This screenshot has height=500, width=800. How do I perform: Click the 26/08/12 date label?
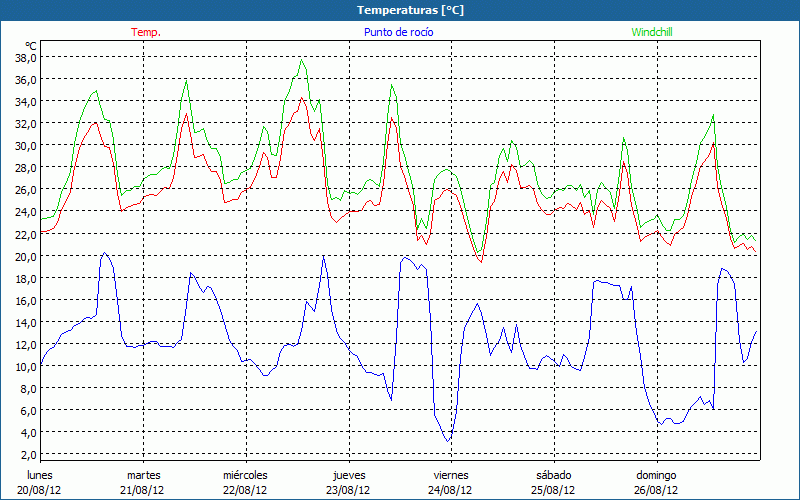point(656,490)
